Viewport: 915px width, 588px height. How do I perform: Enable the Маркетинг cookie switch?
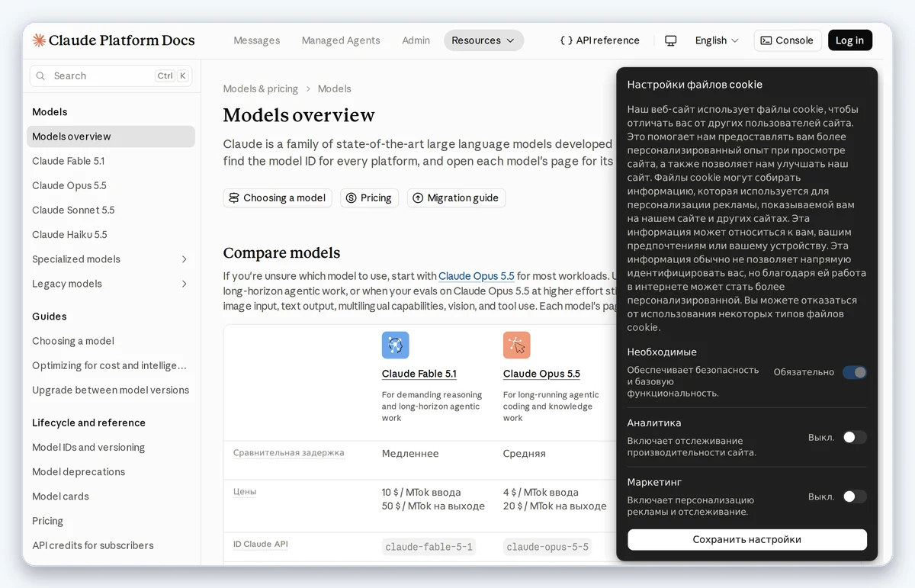855,496
